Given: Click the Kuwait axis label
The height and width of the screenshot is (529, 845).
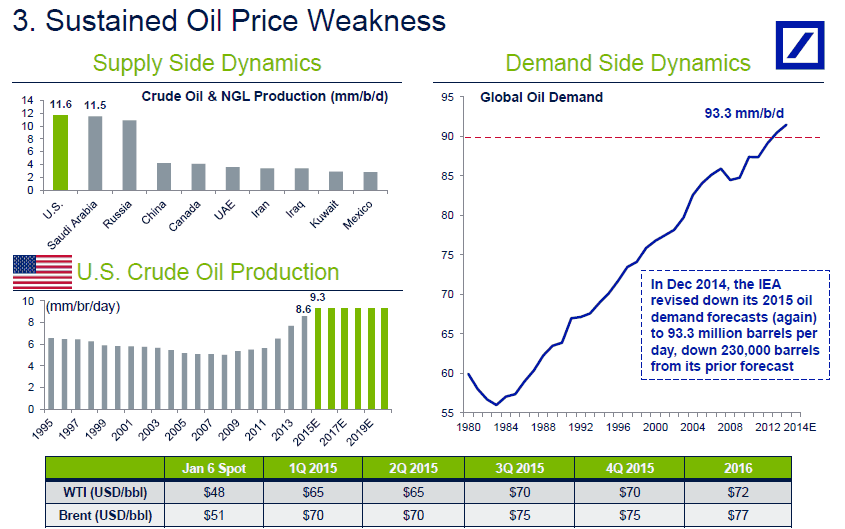Looking at the screenshot, I should pyautogui.click(x=324, y=214).
